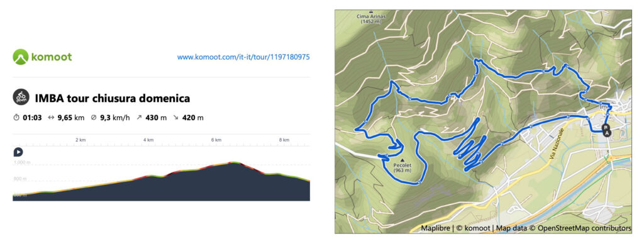Click the komoot wordmark text
This screenshot has width=644, height=246.
52,57
